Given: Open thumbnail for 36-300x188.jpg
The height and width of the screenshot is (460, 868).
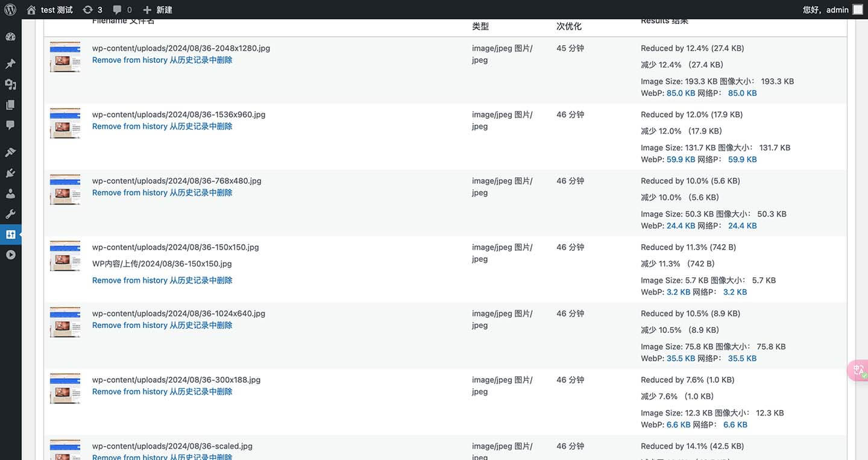Looking at the screenshot, I should [65, 389].
